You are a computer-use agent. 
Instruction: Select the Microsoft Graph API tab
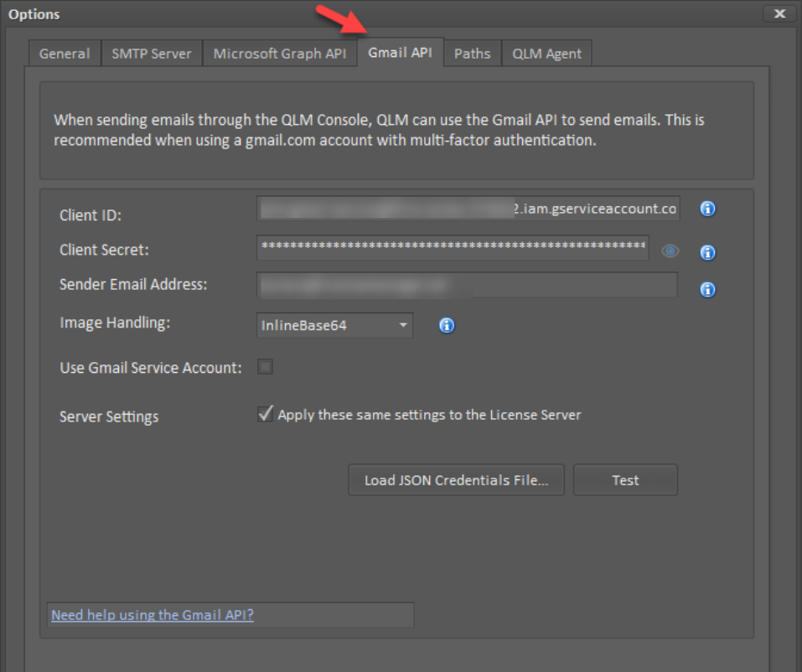(x=280, y=54)
